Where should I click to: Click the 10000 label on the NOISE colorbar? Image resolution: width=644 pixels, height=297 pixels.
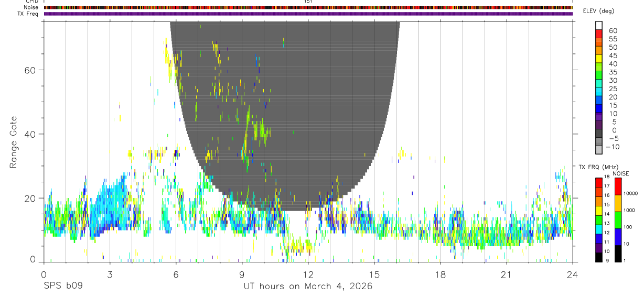[631, 194]
